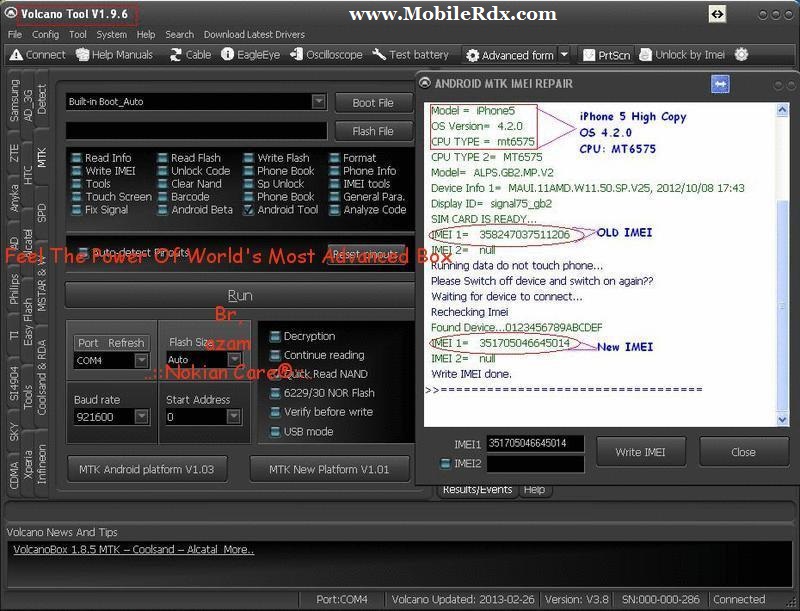Select the Read Flash option
The width and height of the screenshot is (800, 611).
pyautogui.click(x=189, y=158)
